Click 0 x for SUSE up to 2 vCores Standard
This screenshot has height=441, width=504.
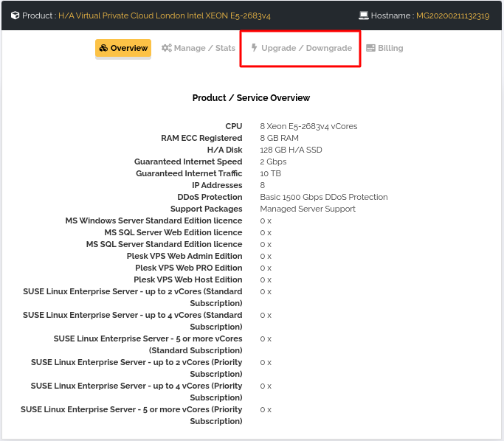coord(266,292)
